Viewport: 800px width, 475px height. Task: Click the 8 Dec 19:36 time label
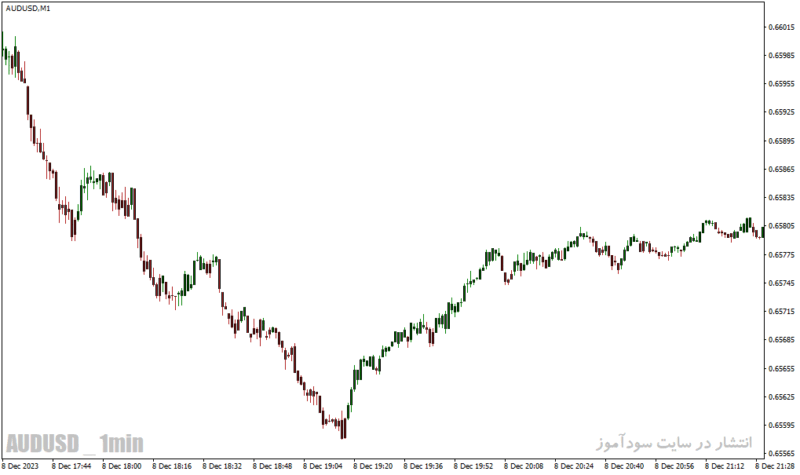[x=423, y=466]
